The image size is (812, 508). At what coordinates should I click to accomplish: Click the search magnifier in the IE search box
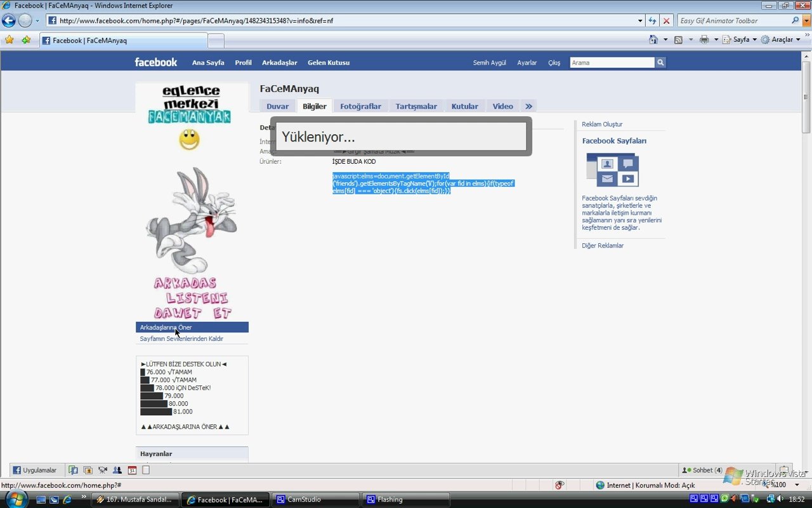(796, 20)
